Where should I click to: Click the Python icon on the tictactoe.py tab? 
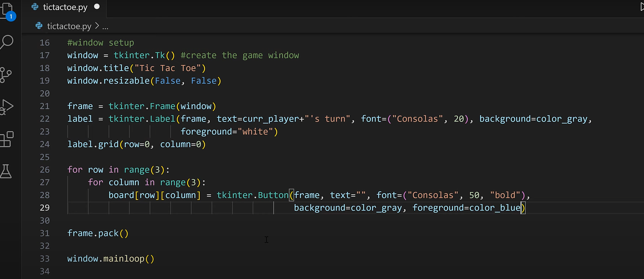click(x=35, y=7)
